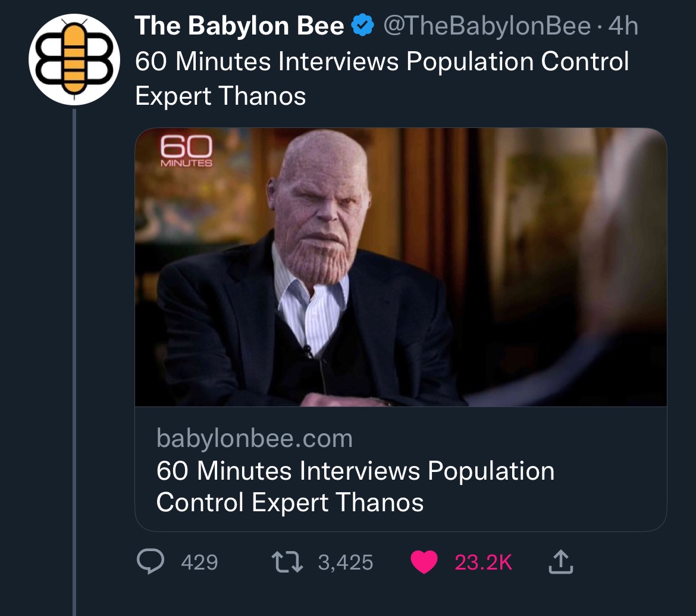Open the link card headline text
Viewport: 696px width, 616px height.
point(355,486)
